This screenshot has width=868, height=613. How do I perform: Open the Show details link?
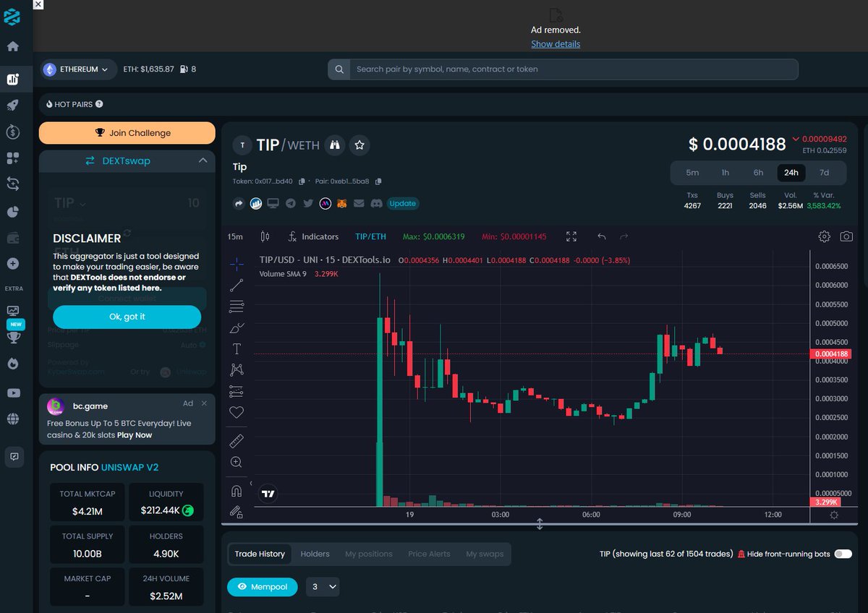556,44
